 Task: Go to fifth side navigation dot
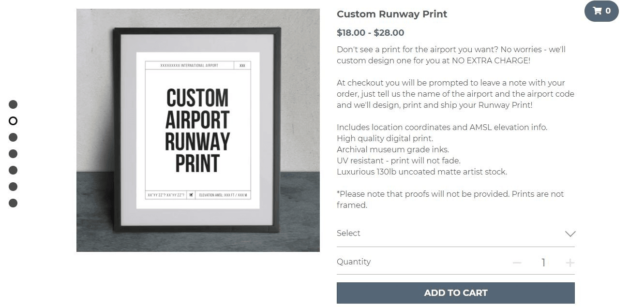(13, 170)
